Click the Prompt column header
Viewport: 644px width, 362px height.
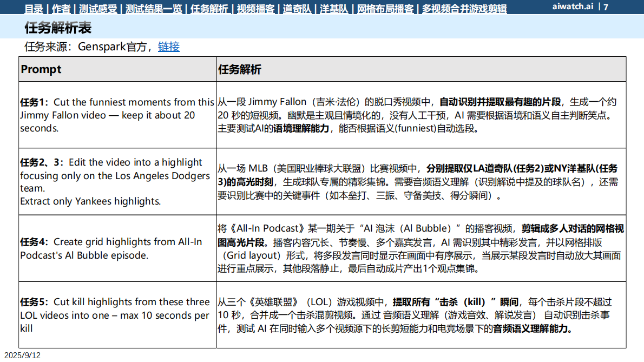pyautogui.click(x=41, y=69)
